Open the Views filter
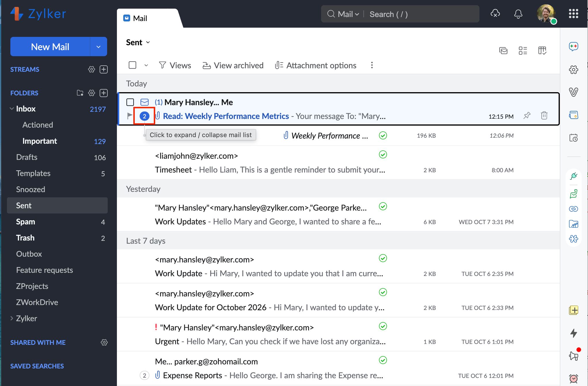Image resolution: width=588 pixels, height=386 pixels. [175, 65]
